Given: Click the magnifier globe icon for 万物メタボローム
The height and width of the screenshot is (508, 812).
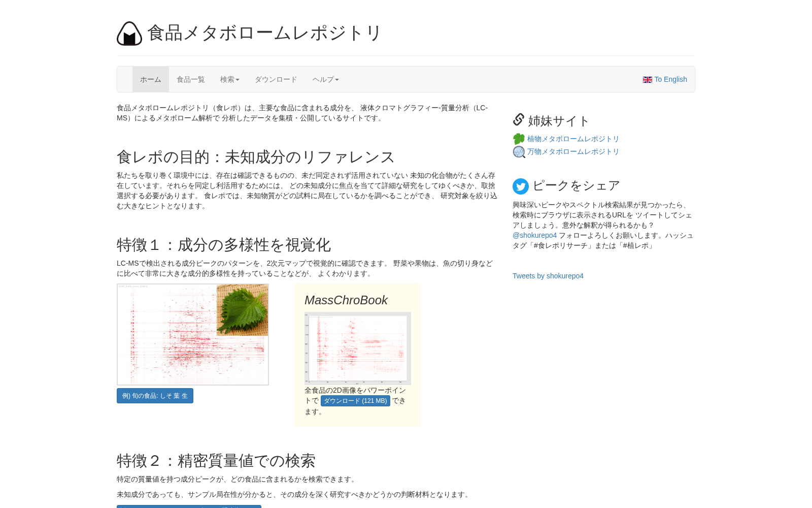Looking at the screenshot, I should [519, 152].
